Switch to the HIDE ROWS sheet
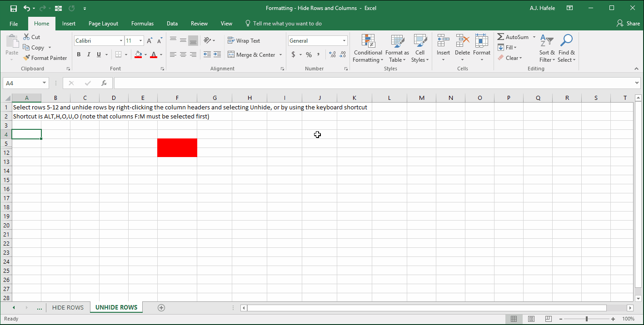The width and height of the screenshot is (644, 325). (x=68, y=308)
